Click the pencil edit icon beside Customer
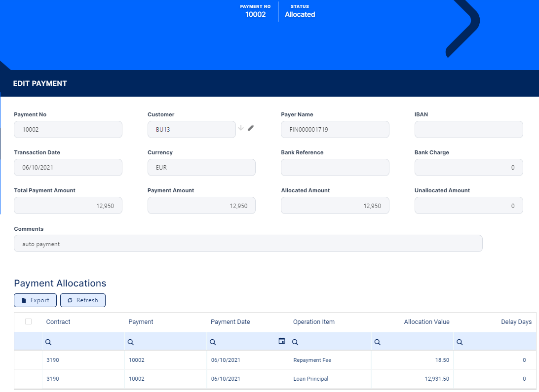The image size is (539, 392). (251, 128)
